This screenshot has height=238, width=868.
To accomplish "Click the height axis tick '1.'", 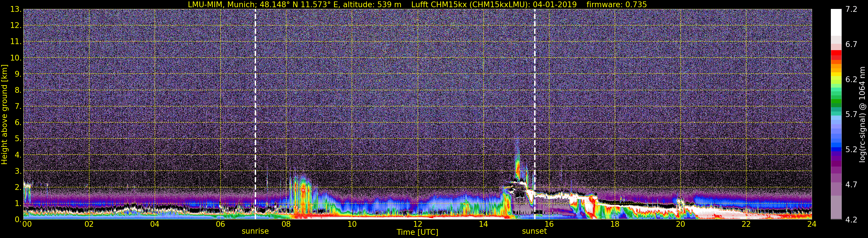I will pyautogui.click(x=18, y=203).
